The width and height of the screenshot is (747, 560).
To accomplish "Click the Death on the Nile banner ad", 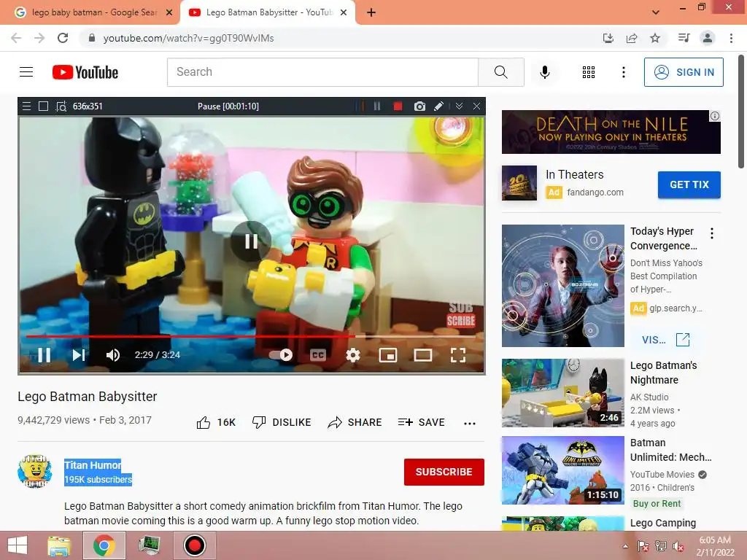I will coord(611,132).
